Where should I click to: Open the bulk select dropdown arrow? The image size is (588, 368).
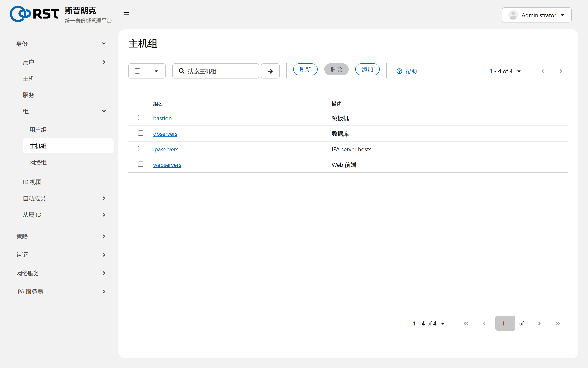(x=156, y=71)
